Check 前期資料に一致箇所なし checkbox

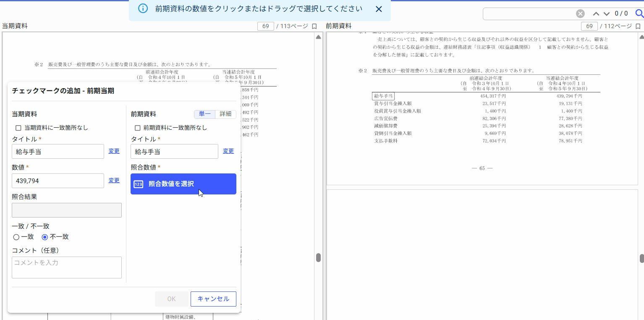coord(137,128)
